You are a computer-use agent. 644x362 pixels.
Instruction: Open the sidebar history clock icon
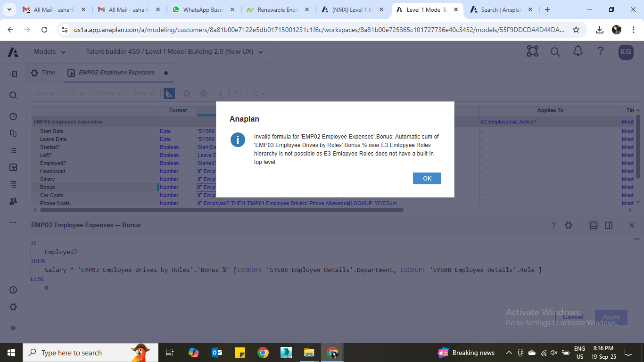tap(13, 116)
